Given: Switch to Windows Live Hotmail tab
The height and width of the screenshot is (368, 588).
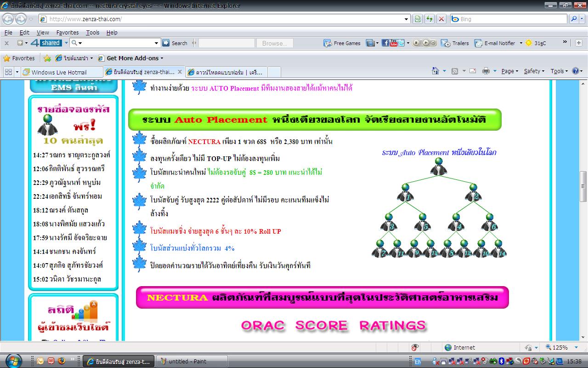Looking at the screenshot, I should coord(62,72).
